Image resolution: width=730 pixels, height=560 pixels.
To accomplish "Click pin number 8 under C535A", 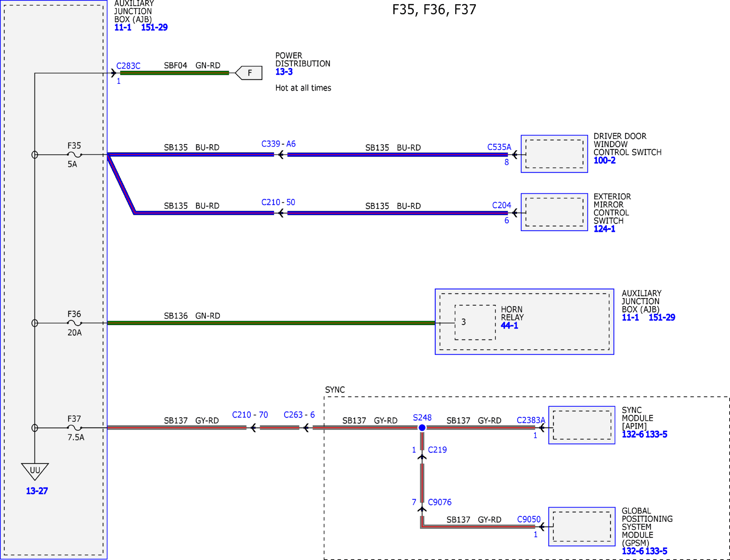I will 507,162.
